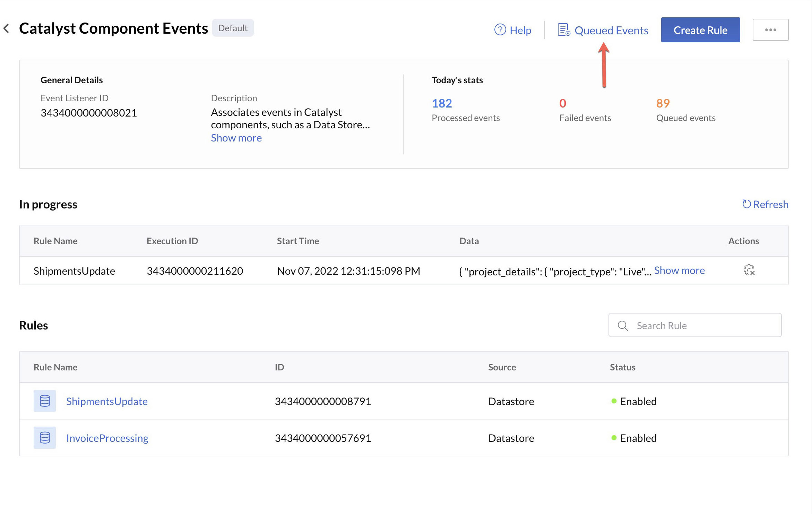Click Datastore source of InvoiceProcessing rule

point(511,438)
